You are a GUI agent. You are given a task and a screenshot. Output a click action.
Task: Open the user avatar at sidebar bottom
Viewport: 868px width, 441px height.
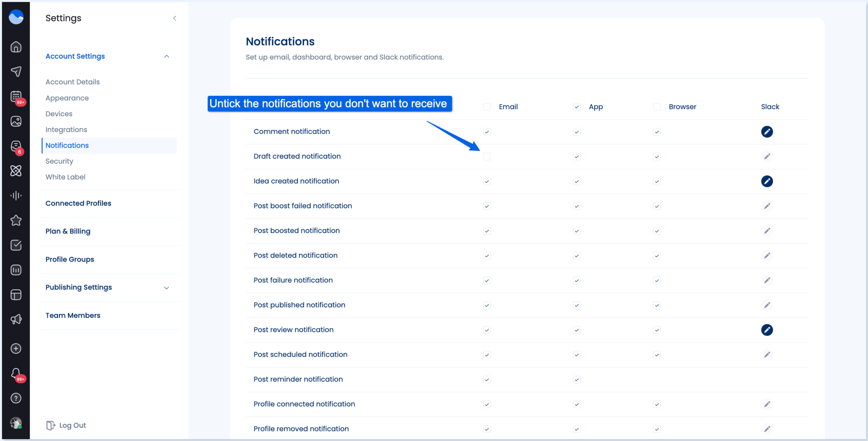coord(16,423)
